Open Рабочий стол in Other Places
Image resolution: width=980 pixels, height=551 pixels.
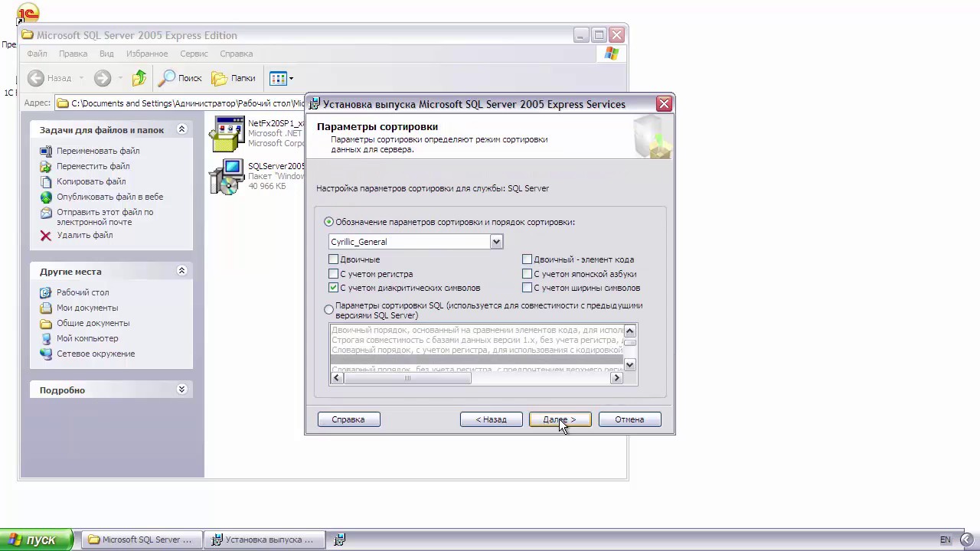[x=83, y=292]
